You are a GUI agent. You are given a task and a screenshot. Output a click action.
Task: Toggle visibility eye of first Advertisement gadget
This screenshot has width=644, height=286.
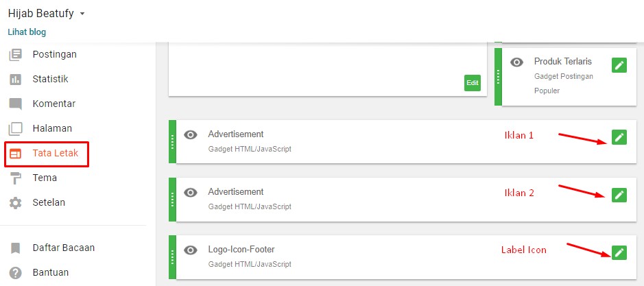(x=191, y=135)
